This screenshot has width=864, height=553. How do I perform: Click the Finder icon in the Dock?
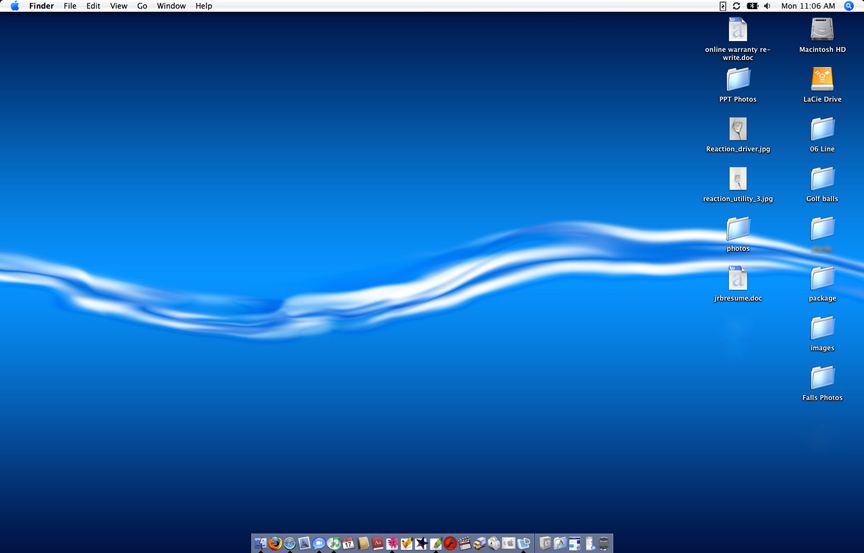[x=261, y=543]
